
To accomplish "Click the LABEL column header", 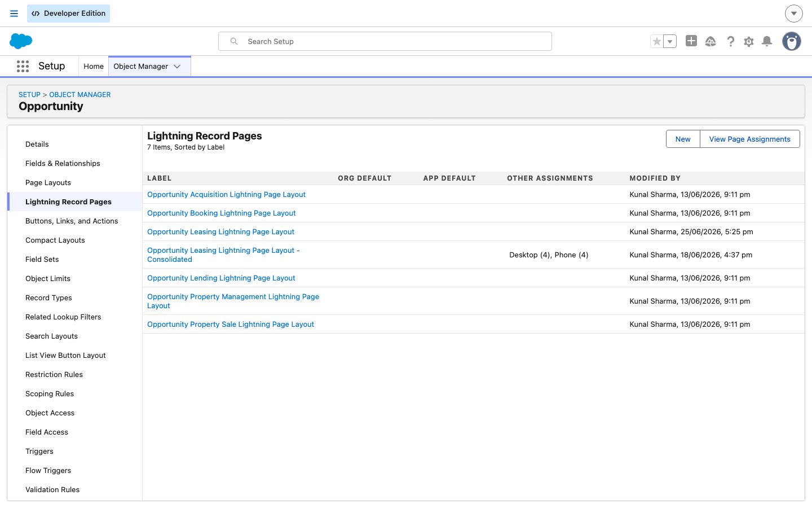I will coord(160,178).
